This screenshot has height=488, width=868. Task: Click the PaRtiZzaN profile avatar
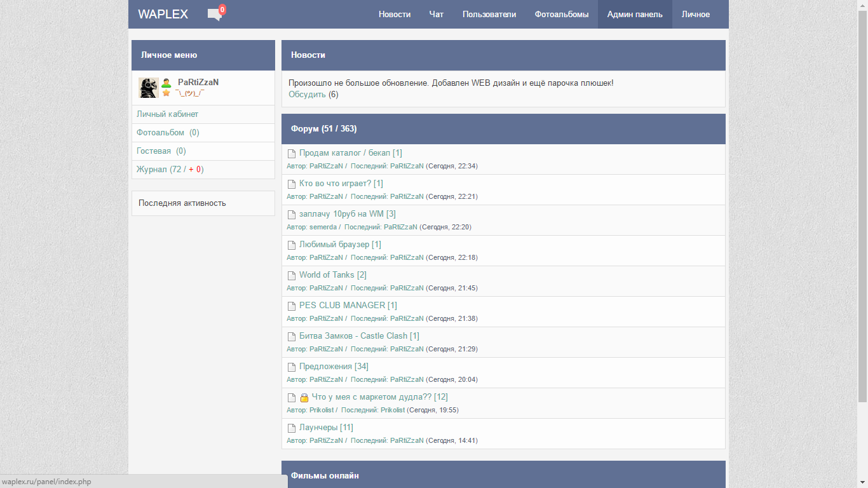point(149,88)
